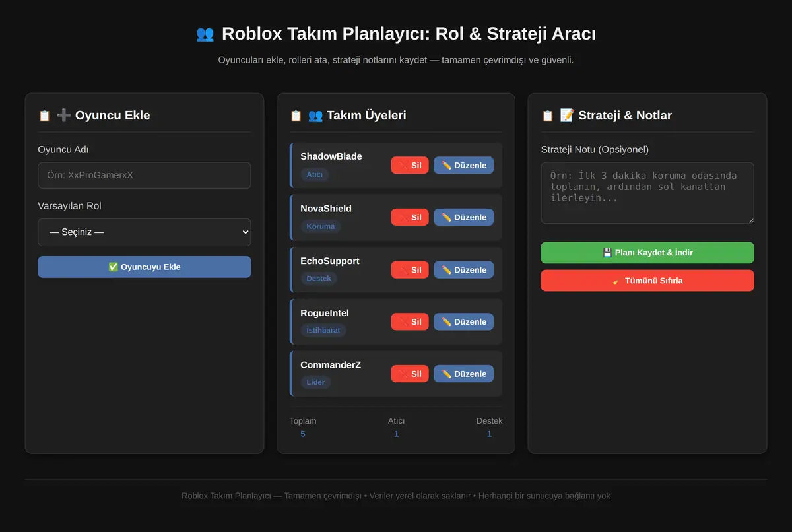Viewport: 792px width, 532px height.
Task: Remove NovaShield via Sil button
Action: tap(410, 217)
